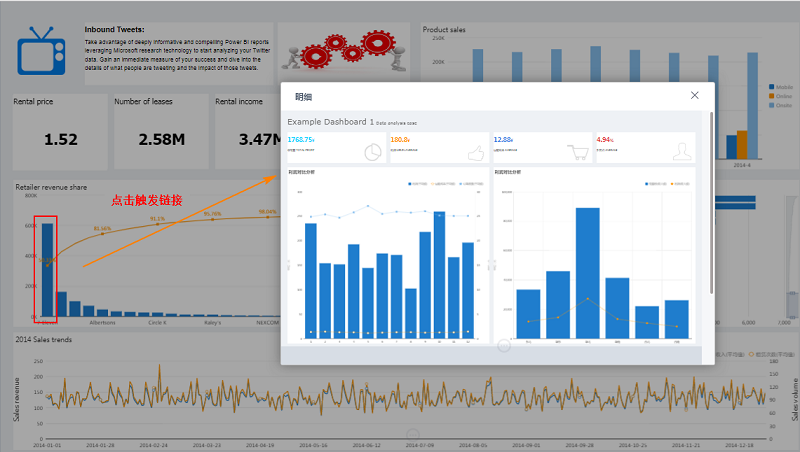This screenshot has height=452, width=800.
Task: Click round handle below 2014 Sales trends chart
Action: [413, 436]
